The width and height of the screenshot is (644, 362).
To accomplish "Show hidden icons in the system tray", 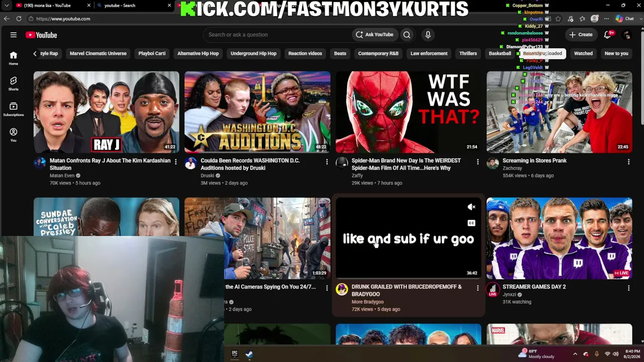I will tap(575, 354).
